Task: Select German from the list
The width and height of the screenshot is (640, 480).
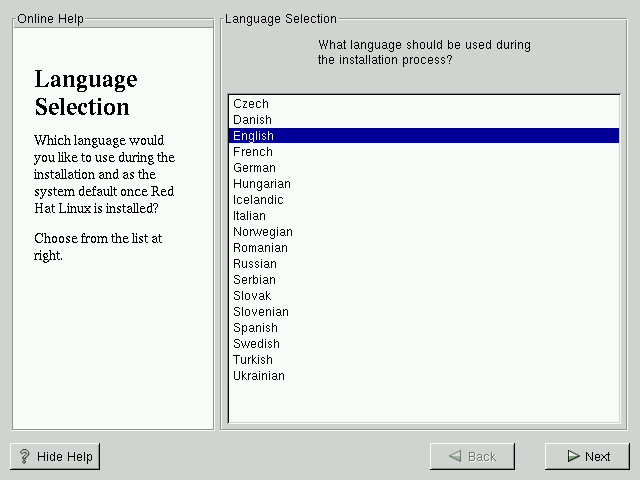Action: [x=255, y=168]
